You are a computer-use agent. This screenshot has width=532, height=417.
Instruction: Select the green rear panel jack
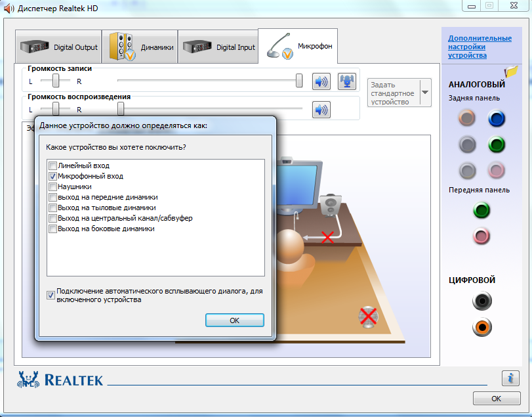tap(497, 144)
